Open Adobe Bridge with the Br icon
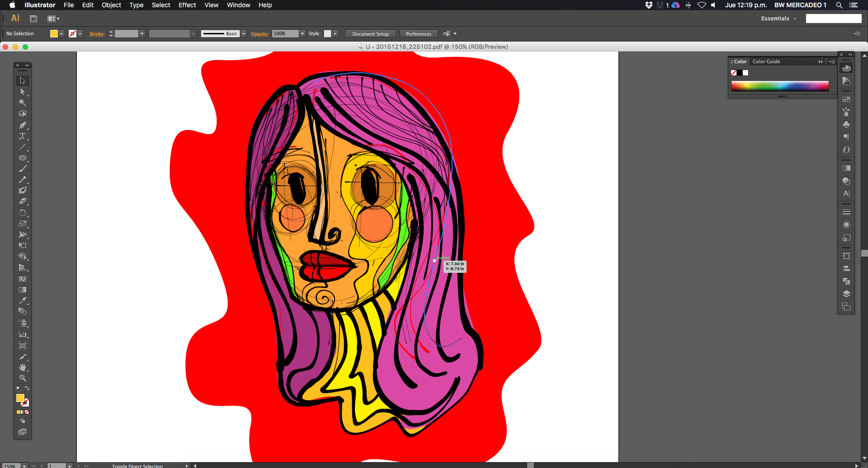The width and height of the screenshot is (868, 468). [x=33, y=19]
